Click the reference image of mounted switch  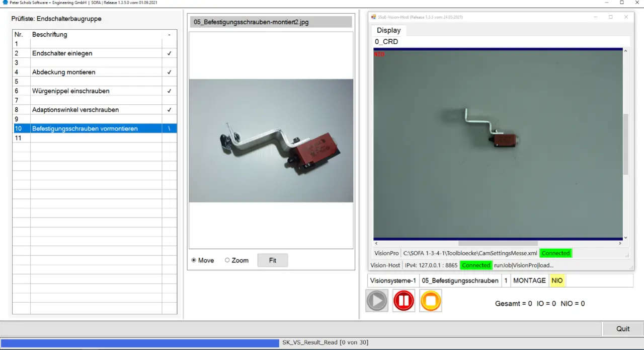pyautogui.click(x=271, y=141)
